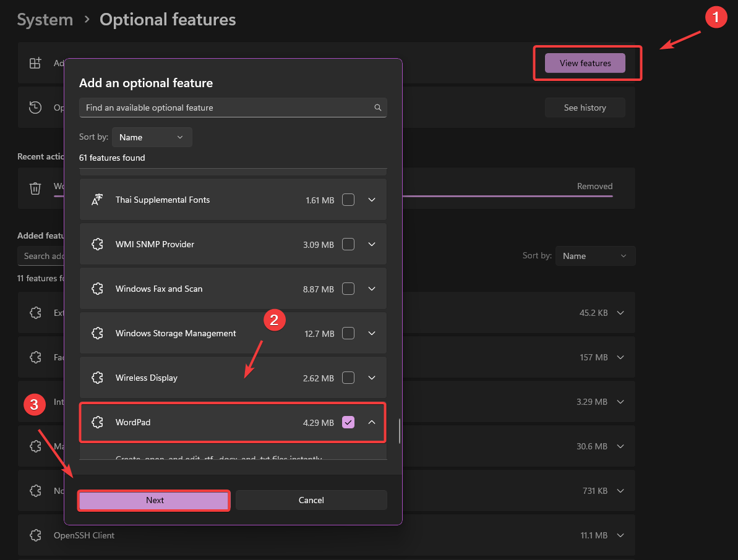Viewport: 738px width, 560px height.
Task: Tick the WMI SNMP Provider checkbox
Action: click(348, 244)
